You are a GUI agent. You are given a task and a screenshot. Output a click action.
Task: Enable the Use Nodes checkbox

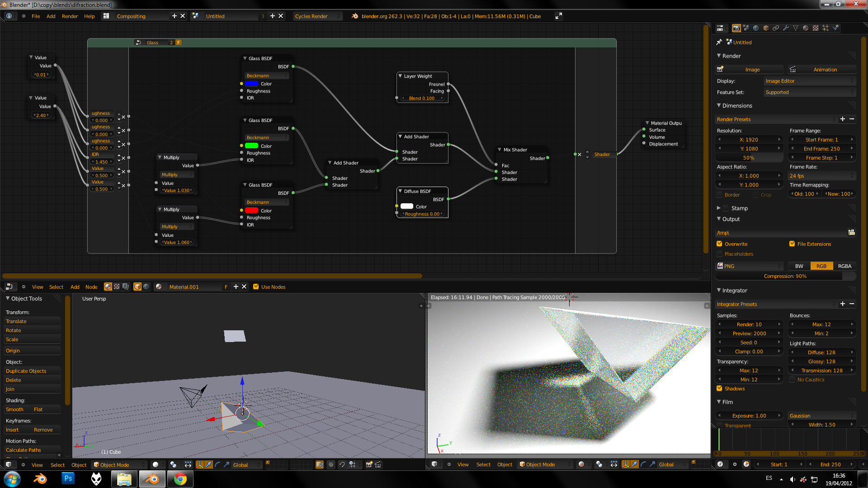(x=256, y=286)
